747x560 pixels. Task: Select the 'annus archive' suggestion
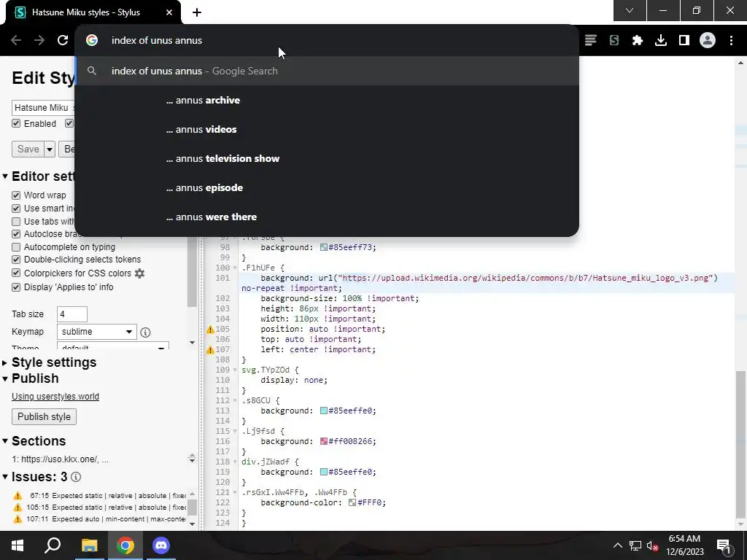[x=327, y=100]
